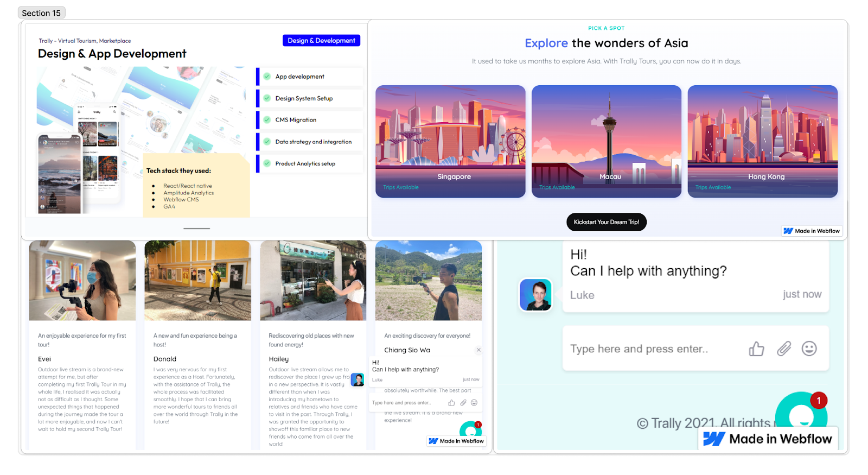Image resolution: width=868 pixels, height=475 pixels.
Task: Click the green checkmark beside App development
Action: click(267, 77)
